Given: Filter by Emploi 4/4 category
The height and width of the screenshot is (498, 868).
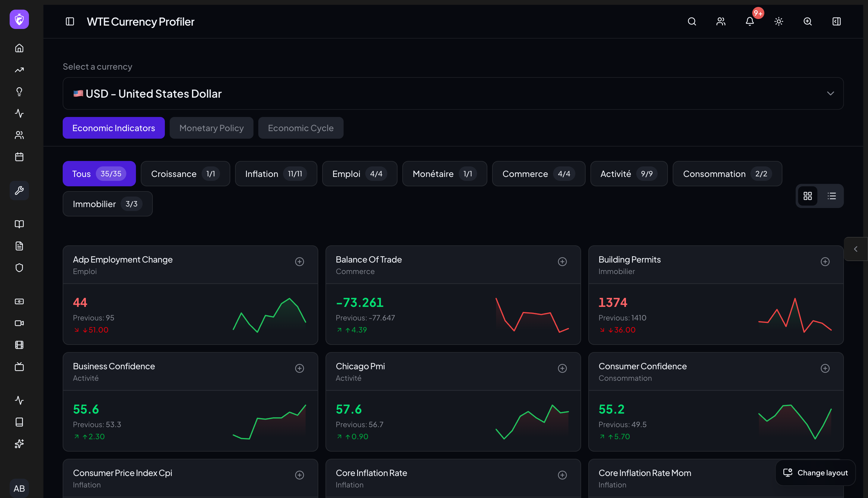Looking at the screenshot, I should (x=360, y=174).
